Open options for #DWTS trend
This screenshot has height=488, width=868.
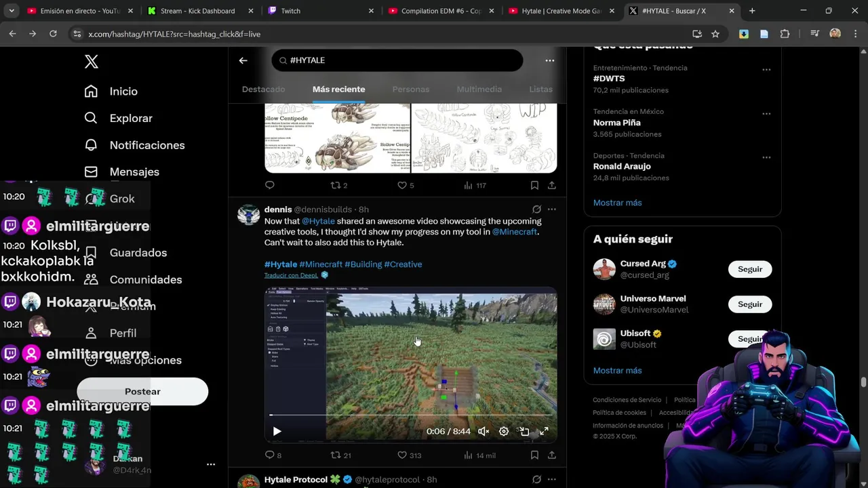point(766,70)
